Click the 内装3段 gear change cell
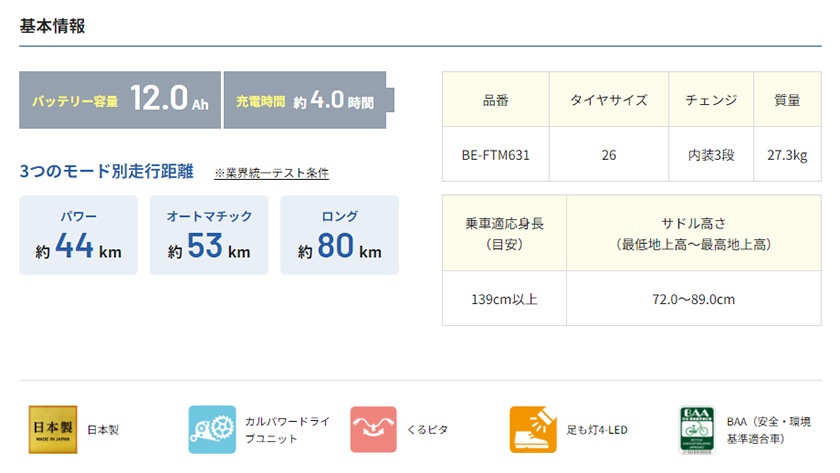 (711, 155)
